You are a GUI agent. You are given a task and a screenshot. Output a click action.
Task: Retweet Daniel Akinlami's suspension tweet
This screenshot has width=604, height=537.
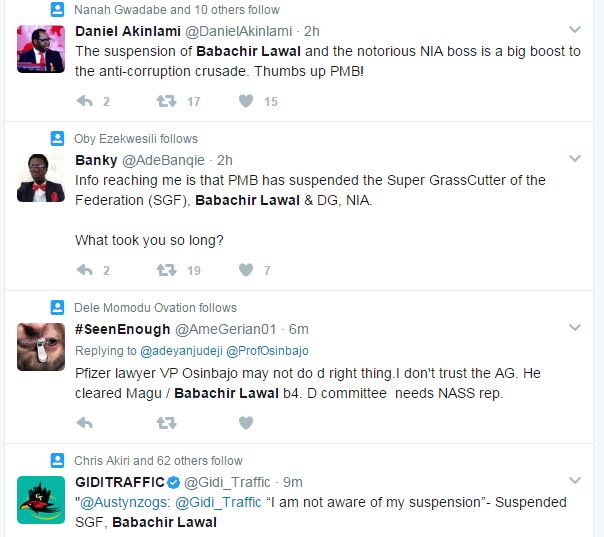[166, 101]
